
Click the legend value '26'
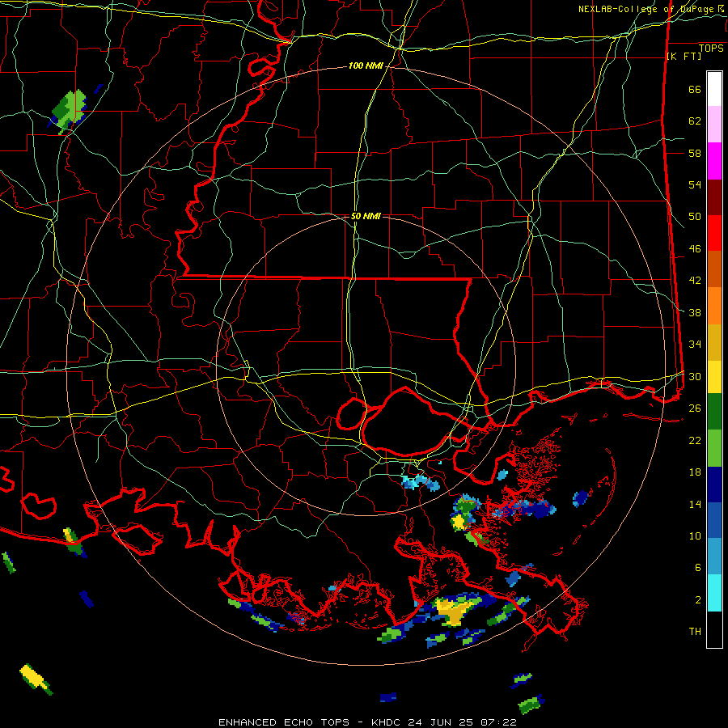coord(695,408)
